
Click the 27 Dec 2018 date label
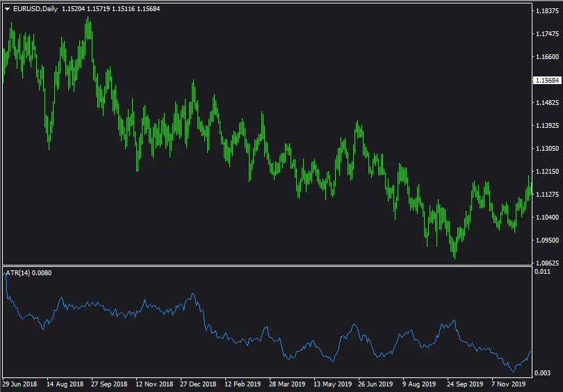pos(198,384)
